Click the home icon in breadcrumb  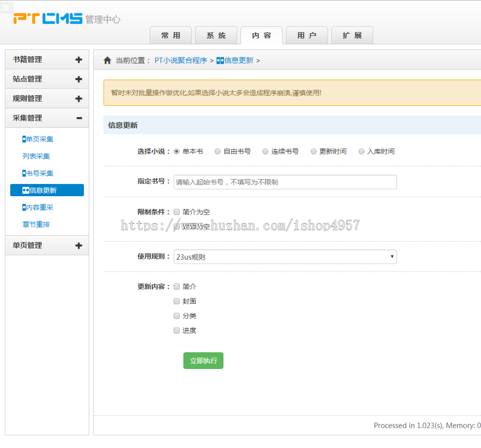click(x=107, y=60)
